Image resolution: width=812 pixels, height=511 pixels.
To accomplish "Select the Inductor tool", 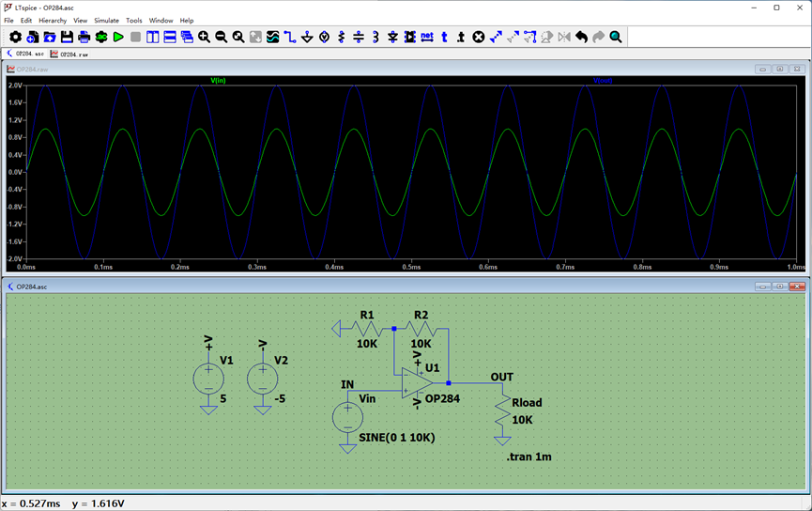I will [375, 37].
